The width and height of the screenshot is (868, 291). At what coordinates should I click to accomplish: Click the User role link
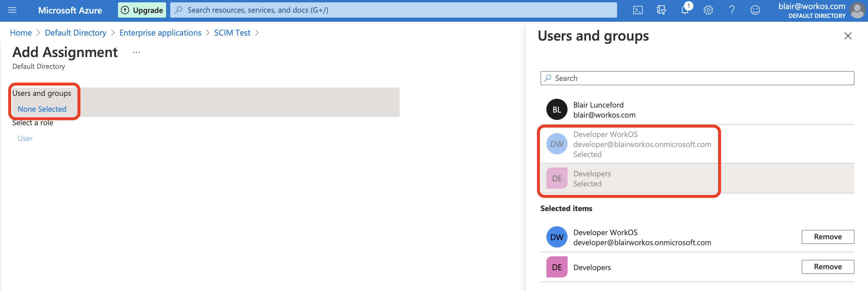click(x=25, y=138)
